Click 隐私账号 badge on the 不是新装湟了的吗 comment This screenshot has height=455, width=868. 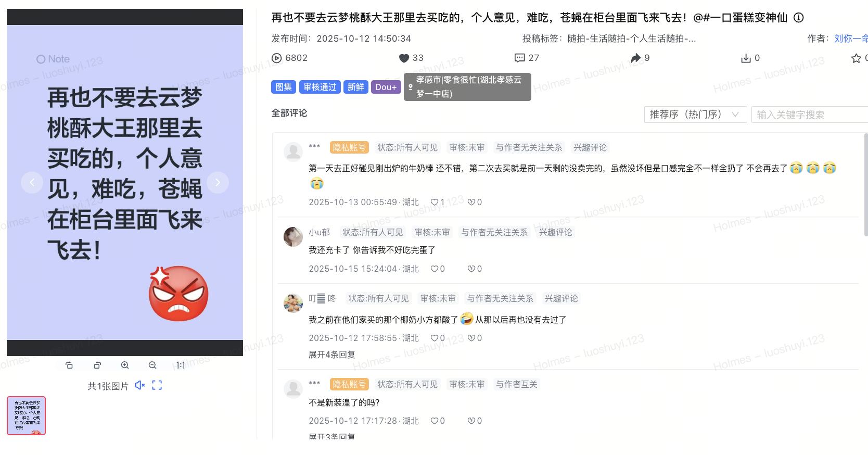coord(350,384)
